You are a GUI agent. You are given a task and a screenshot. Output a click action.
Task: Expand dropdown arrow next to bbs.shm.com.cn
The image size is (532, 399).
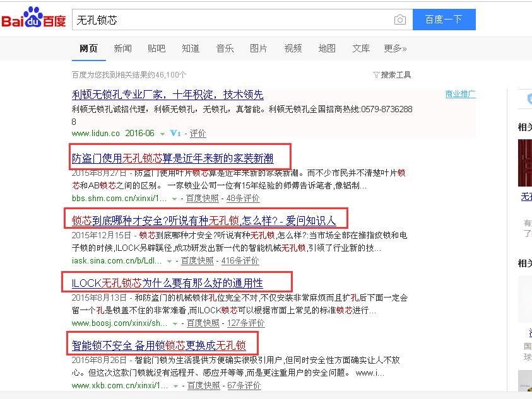(x=174, y=199)
